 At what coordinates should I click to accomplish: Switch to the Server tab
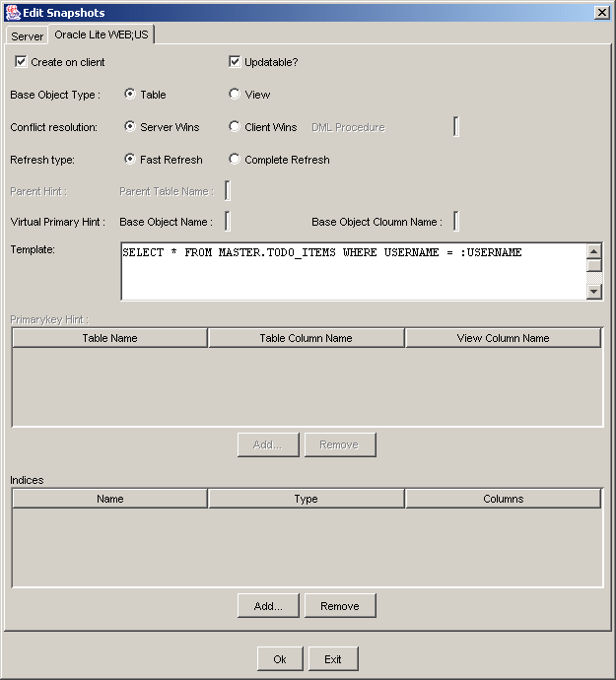(27, 36)
